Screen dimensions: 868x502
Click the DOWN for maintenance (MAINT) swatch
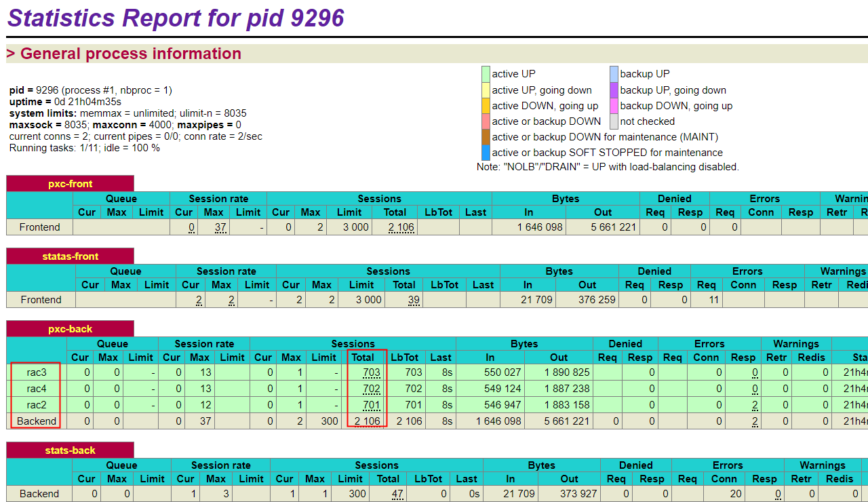click(486, 136)
